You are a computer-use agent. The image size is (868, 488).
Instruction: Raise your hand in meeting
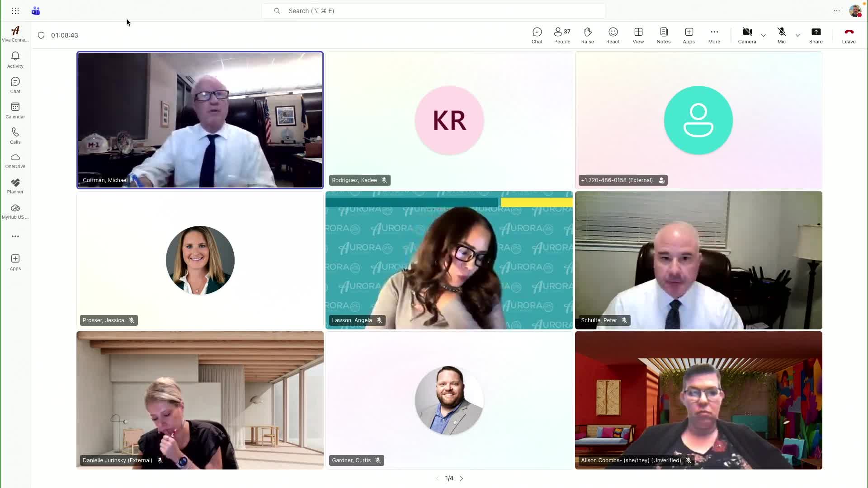click(587, 35)
